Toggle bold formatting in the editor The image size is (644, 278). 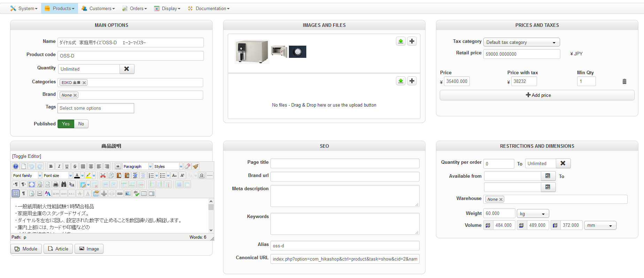[x=51, y=167]
